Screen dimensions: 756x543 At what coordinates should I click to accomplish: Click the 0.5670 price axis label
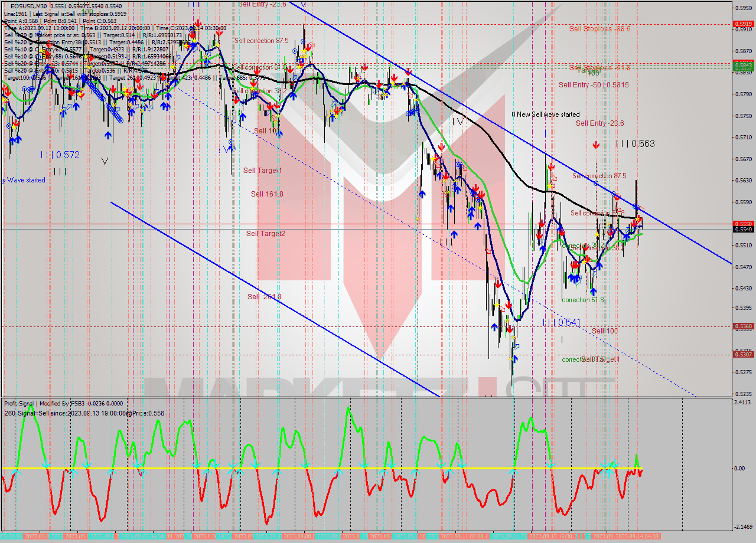(x=743, y=159)
